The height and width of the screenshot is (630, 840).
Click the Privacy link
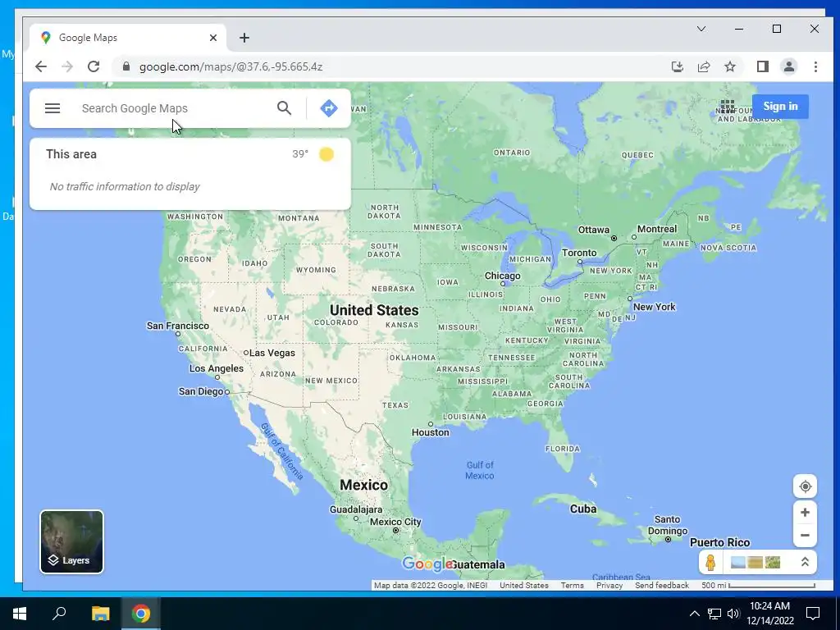(x=609, y=586)
